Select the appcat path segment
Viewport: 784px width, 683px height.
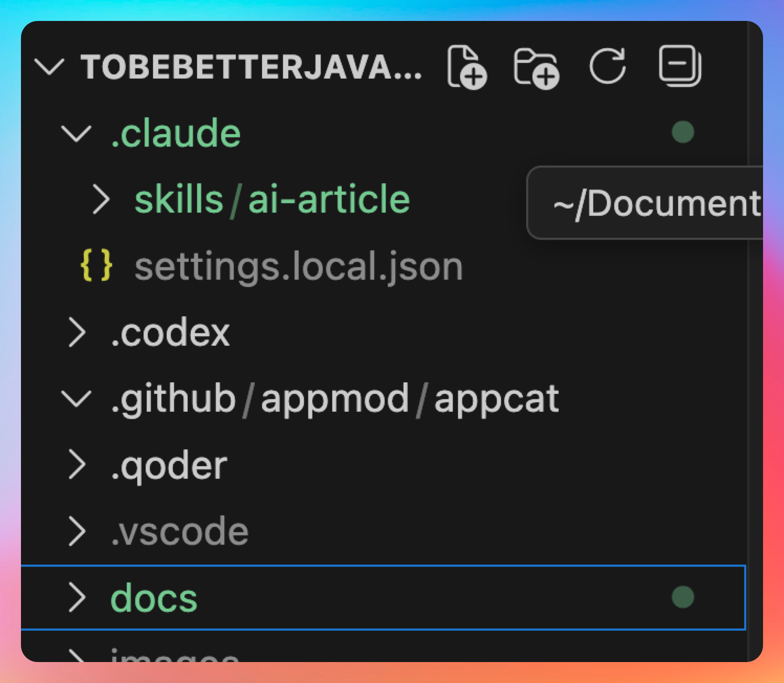[x=496, y=399]
